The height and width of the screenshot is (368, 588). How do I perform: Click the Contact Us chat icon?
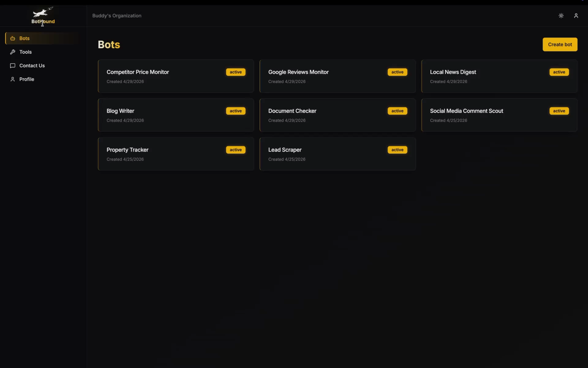pyautogui.click(x=13, y=66)
